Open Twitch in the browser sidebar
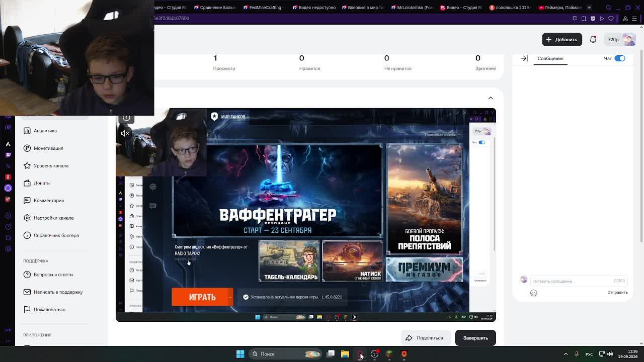Viewport: 644px width, 362px height. tap(8, 155)
